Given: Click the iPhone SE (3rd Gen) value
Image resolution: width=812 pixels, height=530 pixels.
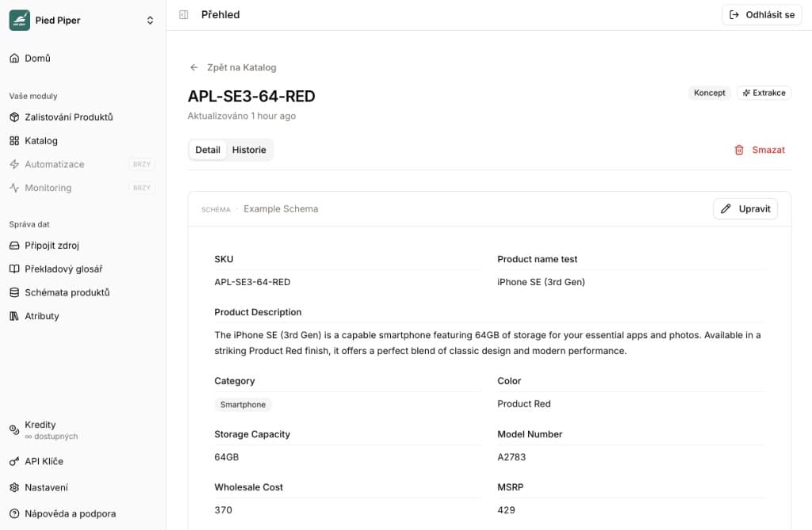Looking at the screenshot, I should [541, 282].
